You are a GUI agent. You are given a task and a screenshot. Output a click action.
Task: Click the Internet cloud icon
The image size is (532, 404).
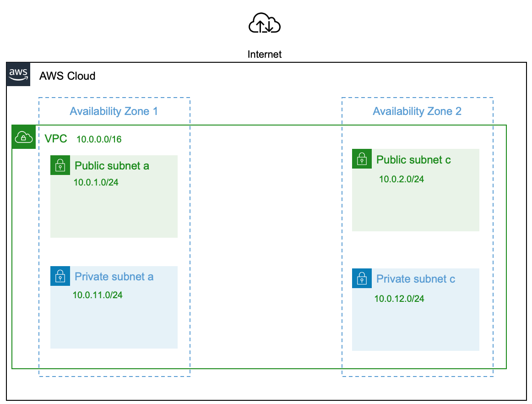[x=264, y=23]
